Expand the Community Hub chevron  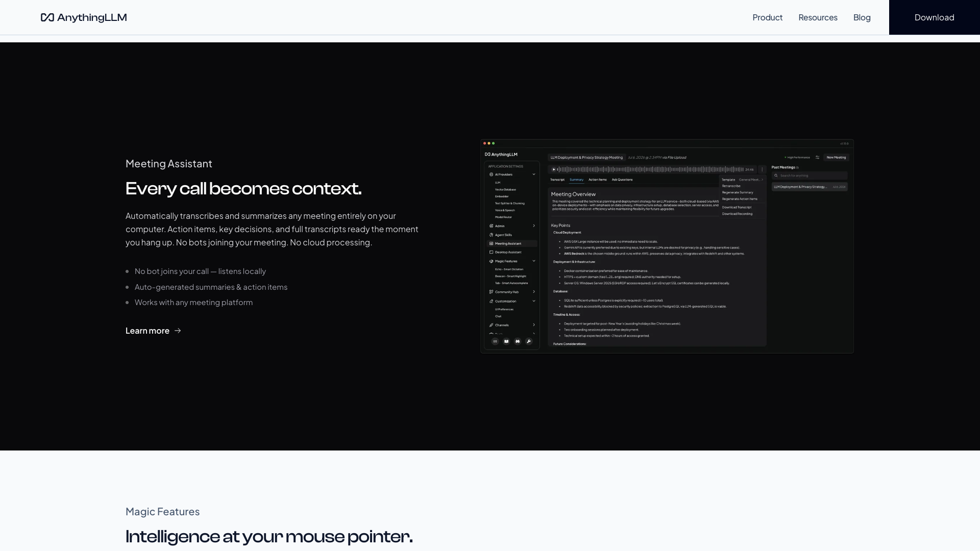coord(534,292)
